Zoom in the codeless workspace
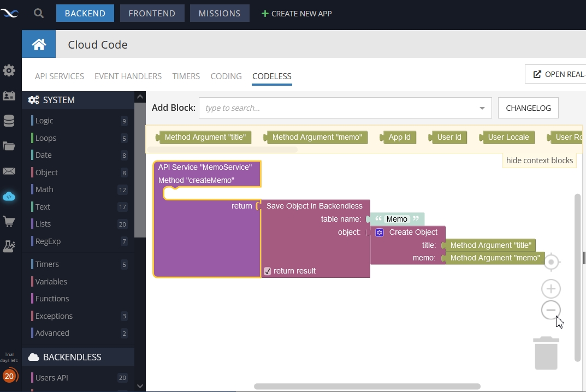Viewport: 586px width, 392px height. click(x=551, y=289)
